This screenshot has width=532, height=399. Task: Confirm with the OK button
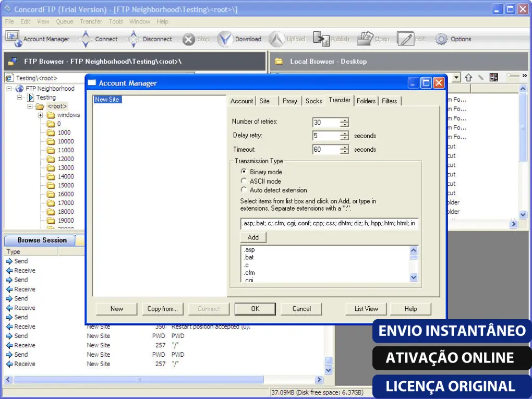[255, 309]
